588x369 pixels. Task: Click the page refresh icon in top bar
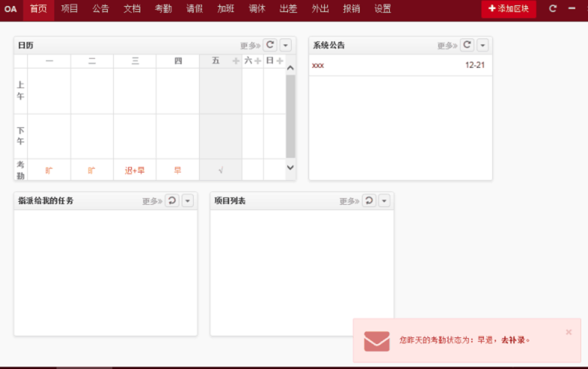553,8
